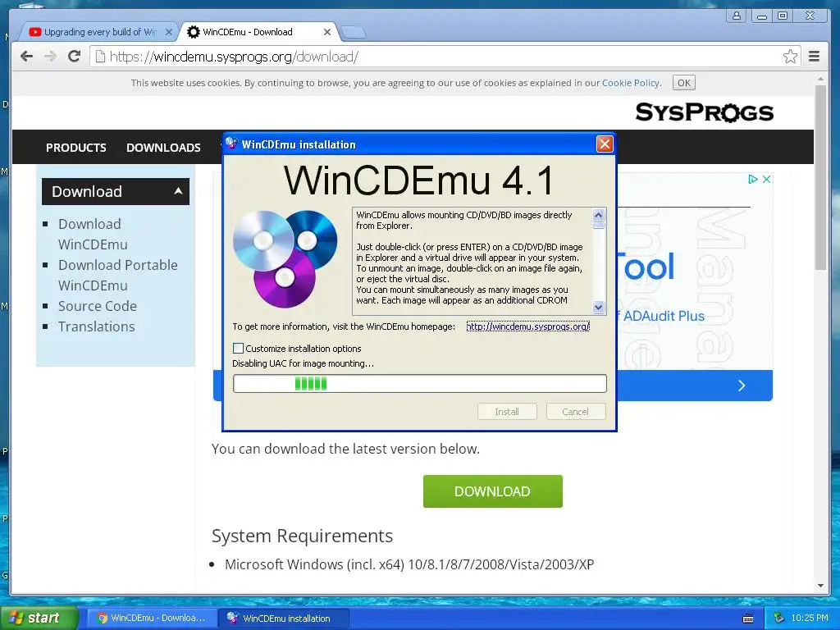Click the keyboard tray icon

(x=748, y=619)
